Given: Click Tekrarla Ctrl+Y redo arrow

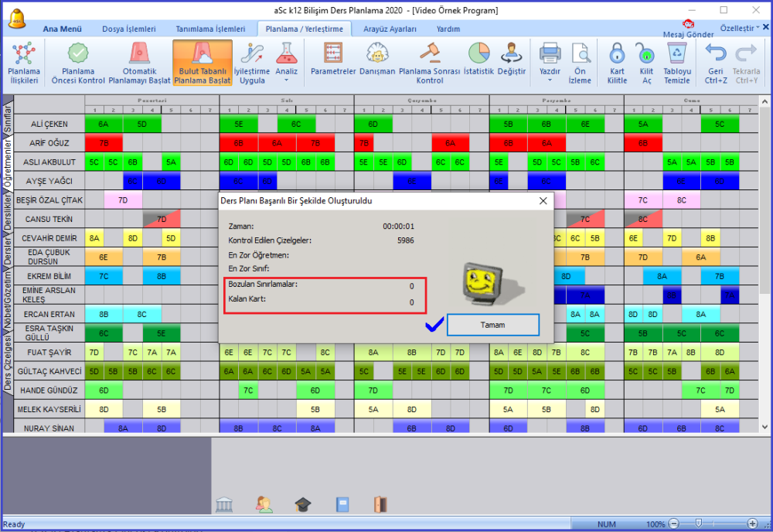Looking at the screenshot, I should coord(746,63).
